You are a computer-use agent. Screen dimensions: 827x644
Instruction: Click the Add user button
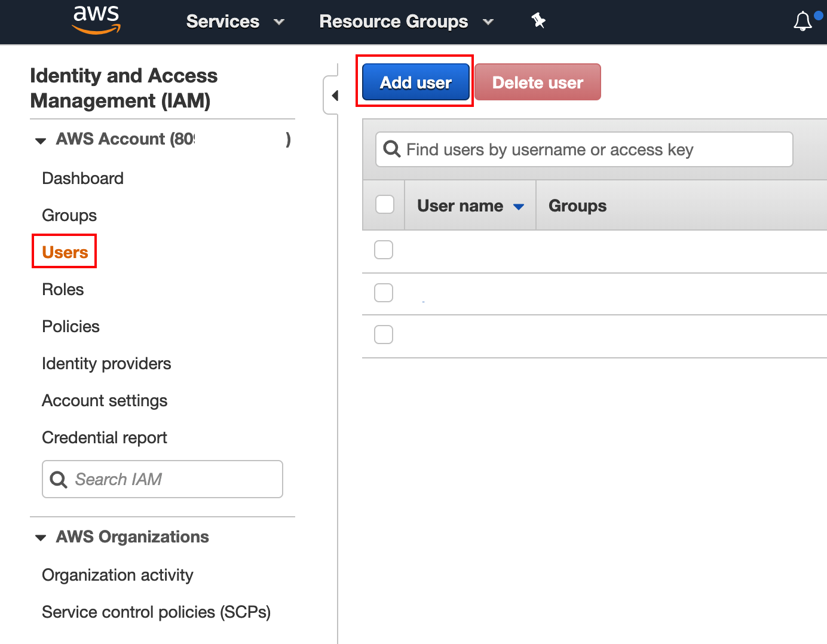click(x=415, y=82)
